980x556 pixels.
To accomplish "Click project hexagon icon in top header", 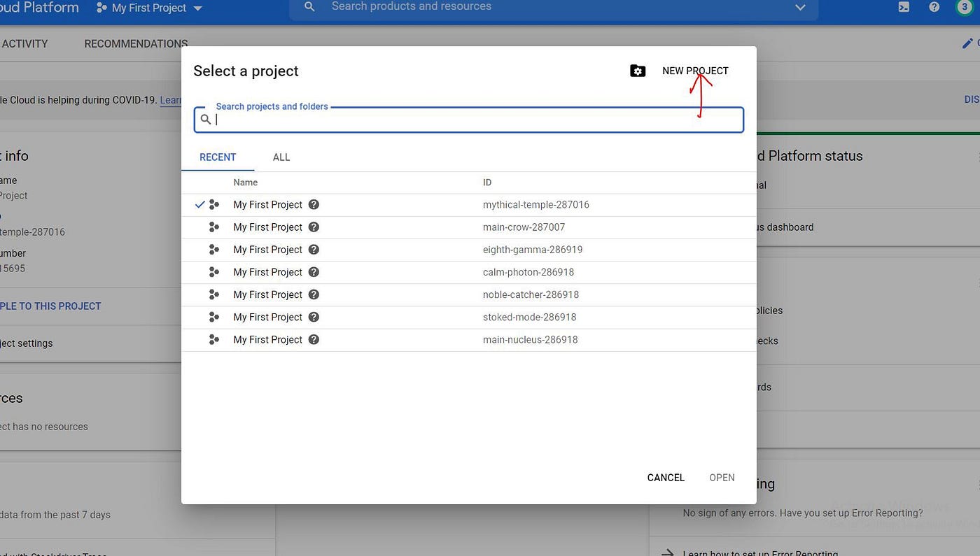I will [x=102, y=8].
